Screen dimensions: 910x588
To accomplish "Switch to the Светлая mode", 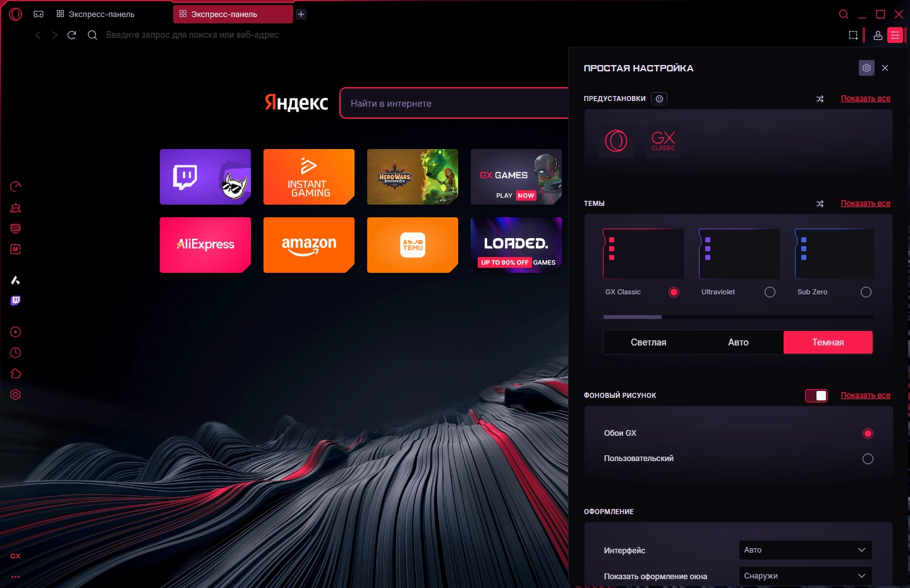I will tap(648, 342).
